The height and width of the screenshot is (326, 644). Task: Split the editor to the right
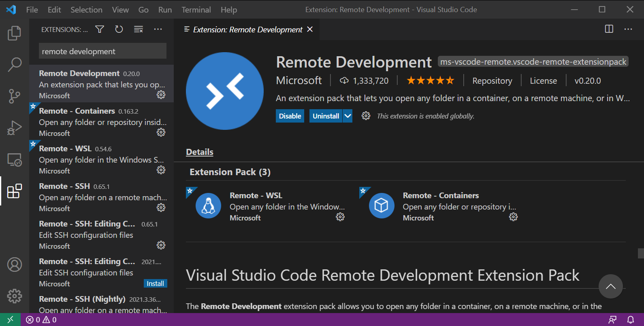pos(609,29)
